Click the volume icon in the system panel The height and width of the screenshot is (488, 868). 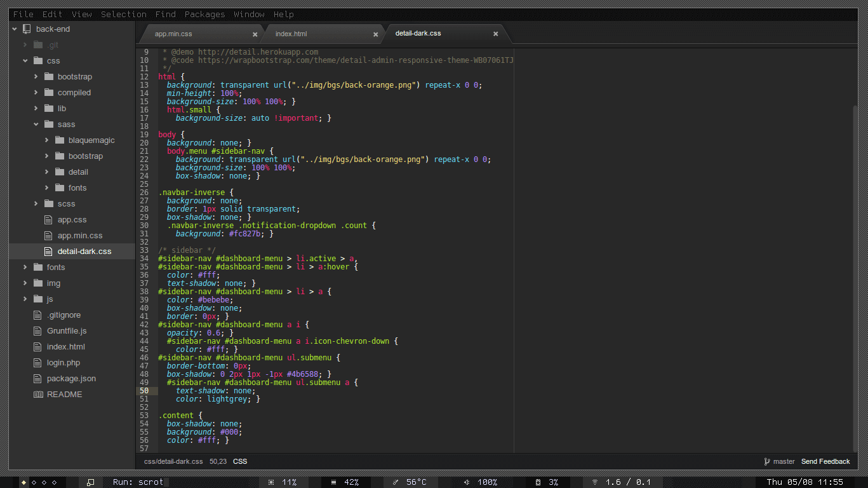click(467, 482)
